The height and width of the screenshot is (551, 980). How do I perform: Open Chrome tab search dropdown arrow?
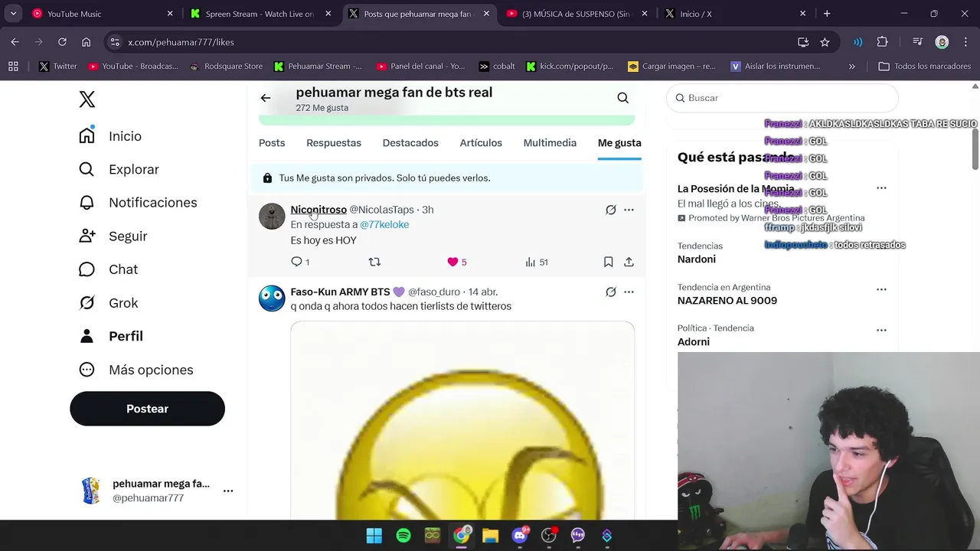13,14
